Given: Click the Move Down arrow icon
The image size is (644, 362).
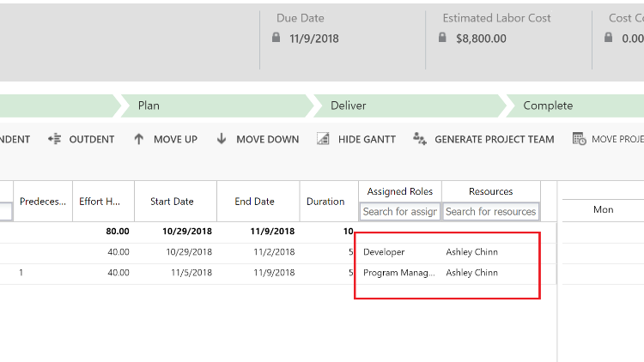Looking at the screenshot, I should coord(221,139).
